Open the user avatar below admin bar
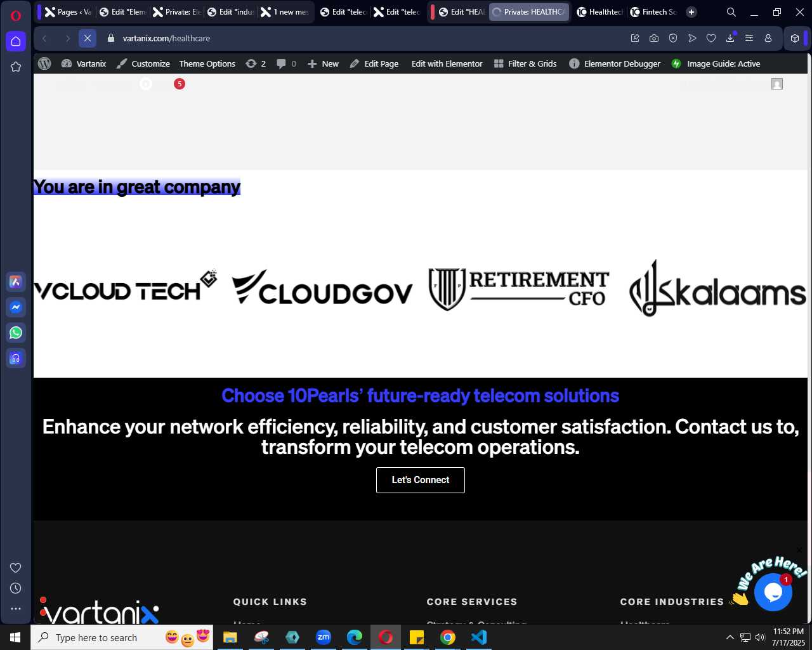 pos(777,84)
